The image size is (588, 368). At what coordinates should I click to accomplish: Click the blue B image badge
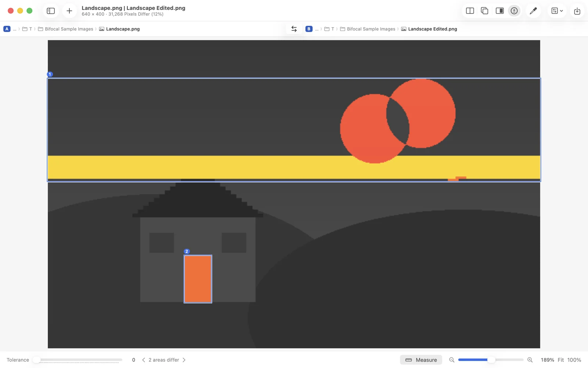point(309,29)
